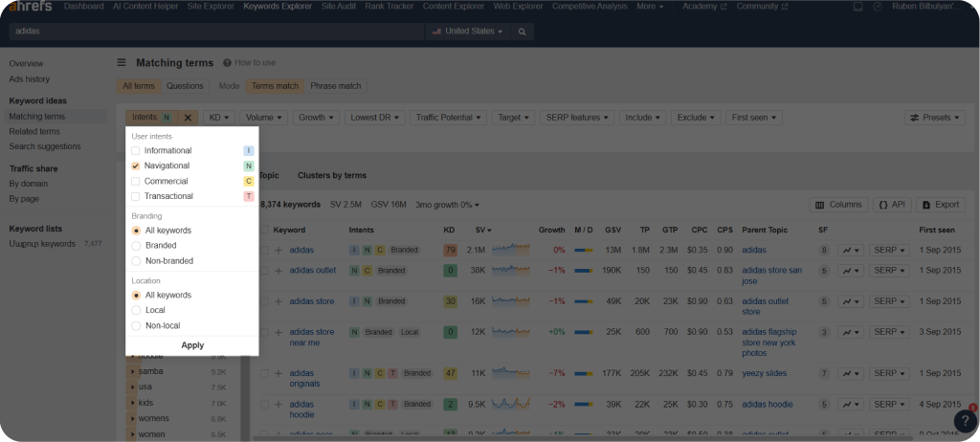The height and width of the screenshot is (442, 980).
Task: Open the Growth filter dropdown
Action: tap(316, 118)
